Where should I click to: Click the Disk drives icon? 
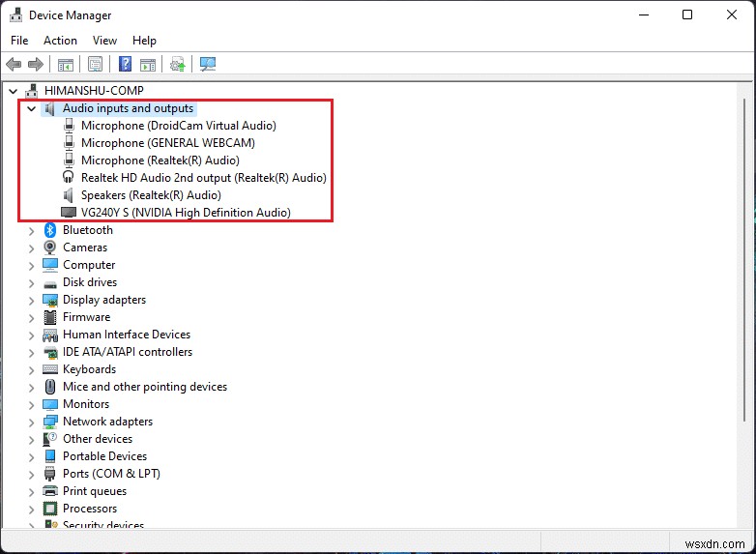[x=50, y=283]
